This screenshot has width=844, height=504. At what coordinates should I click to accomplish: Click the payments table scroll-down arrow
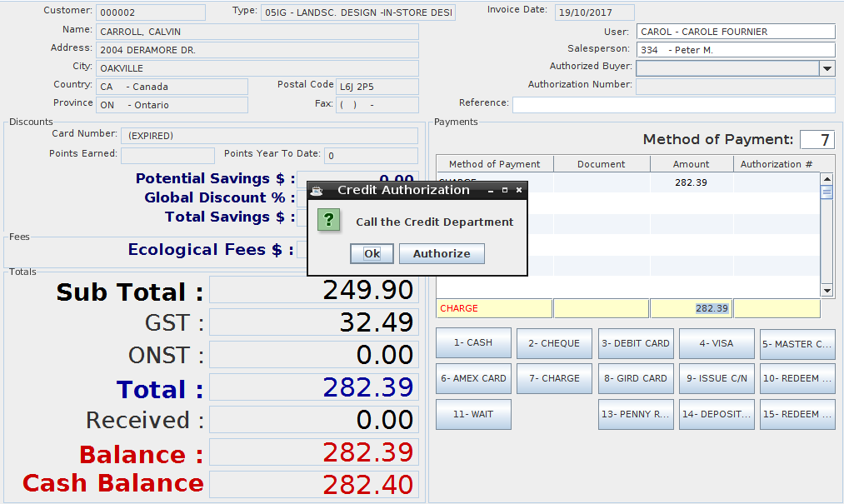(x=827, y=290)
